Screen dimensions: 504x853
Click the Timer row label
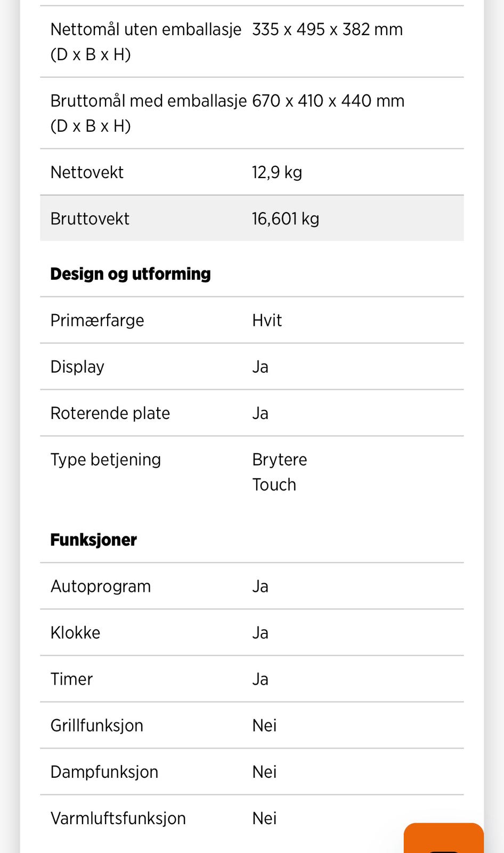(71, 679)
